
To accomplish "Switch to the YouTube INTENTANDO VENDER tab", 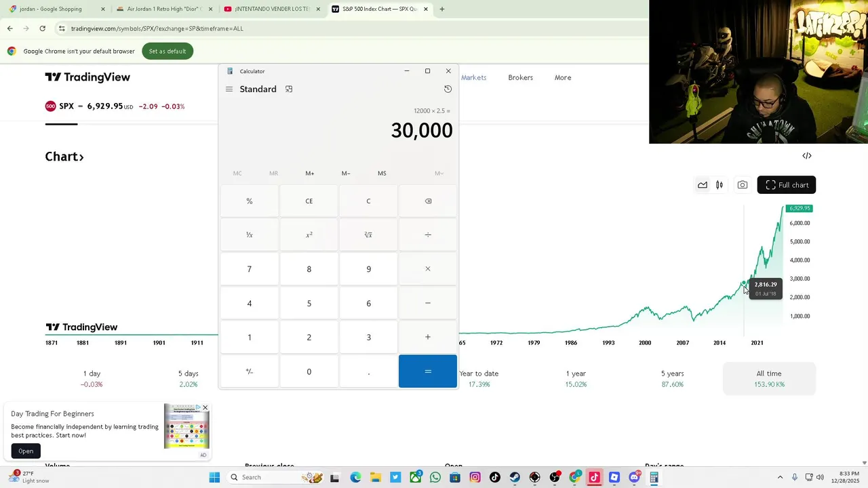I will coord(271,9).
